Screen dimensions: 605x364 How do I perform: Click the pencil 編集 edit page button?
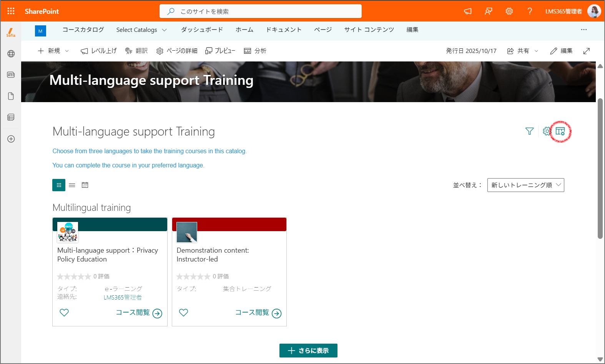[561, 51]
